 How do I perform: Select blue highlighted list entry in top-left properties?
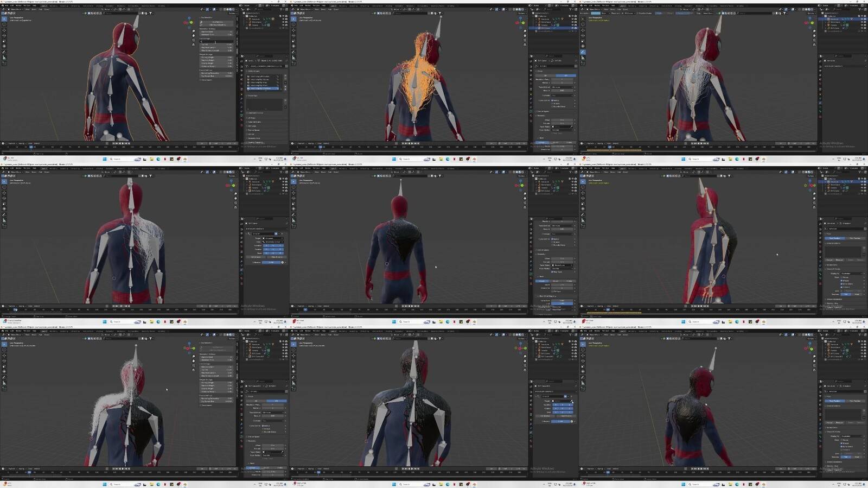263,88
